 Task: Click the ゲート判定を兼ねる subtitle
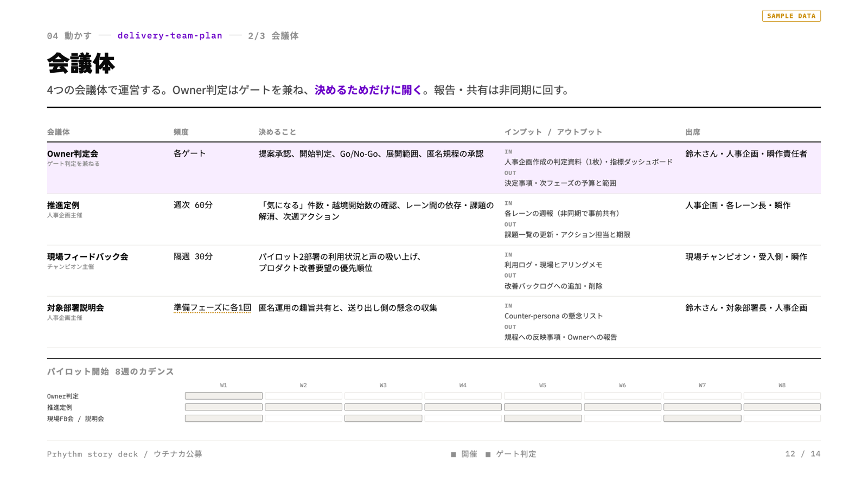click(73, 164)
